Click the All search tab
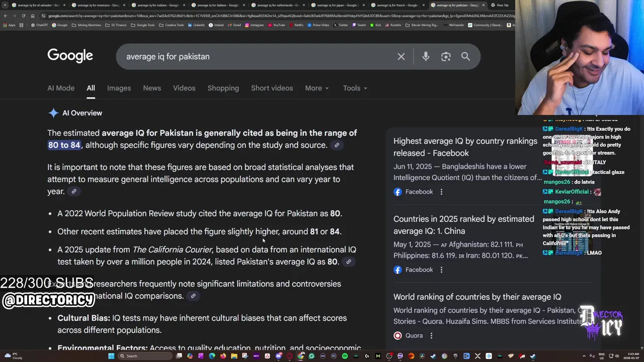 click(91, 88)
